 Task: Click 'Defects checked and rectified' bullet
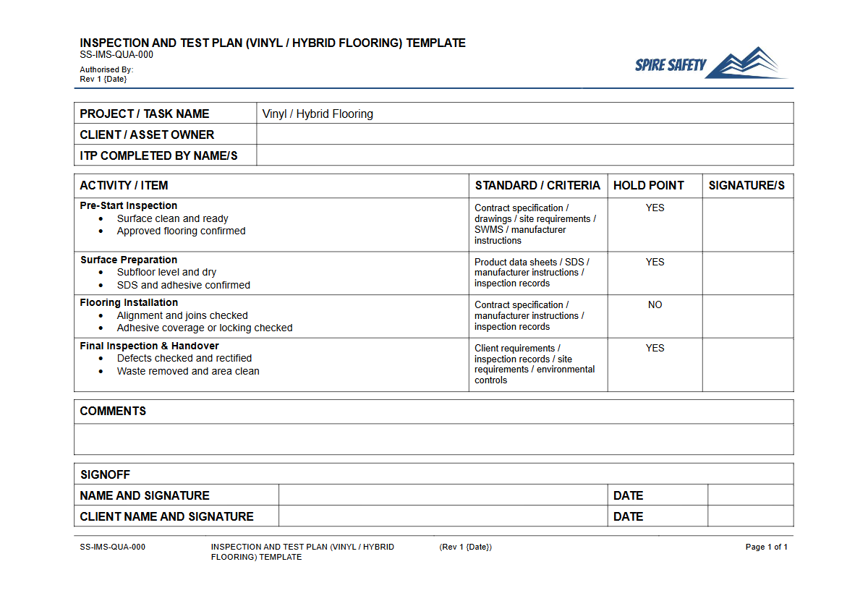pyautogui.click(x=184, y=358)
